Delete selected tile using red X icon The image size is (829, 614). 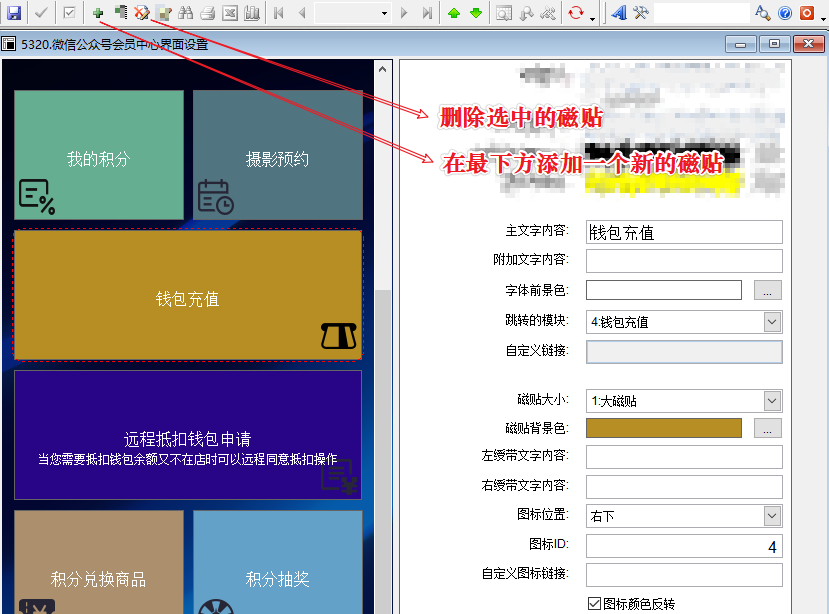tap(141, 13)
